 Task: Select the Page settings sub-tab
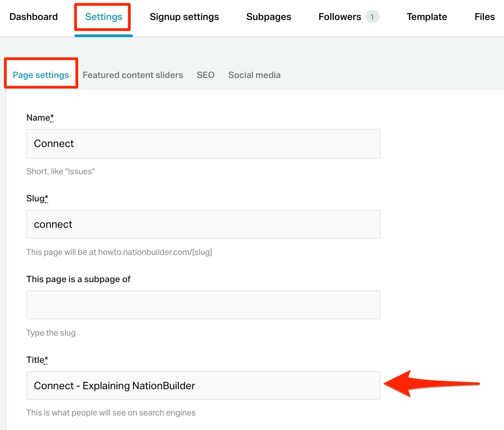pos(41,75)
